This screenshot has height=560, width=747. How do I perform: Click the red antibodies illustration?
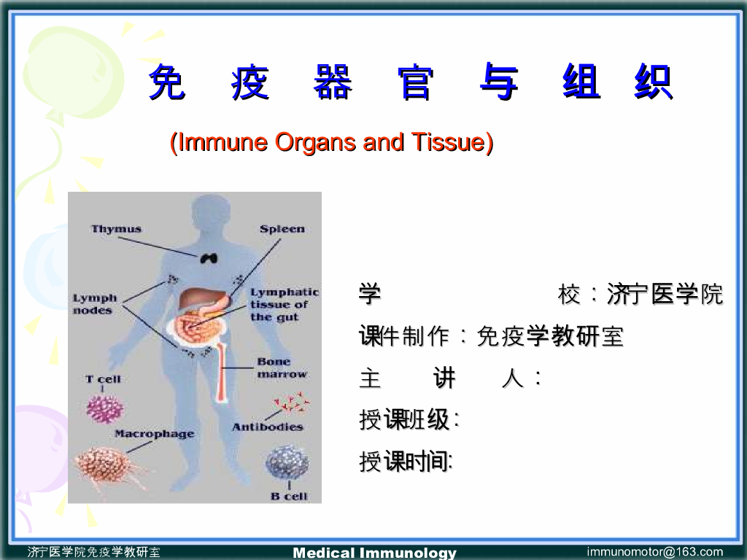290,402
